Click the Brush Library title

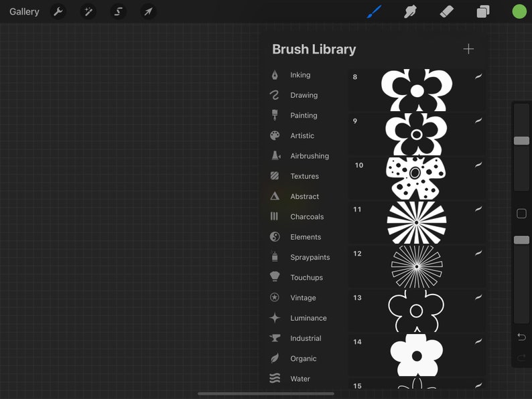tap(314, 50)
